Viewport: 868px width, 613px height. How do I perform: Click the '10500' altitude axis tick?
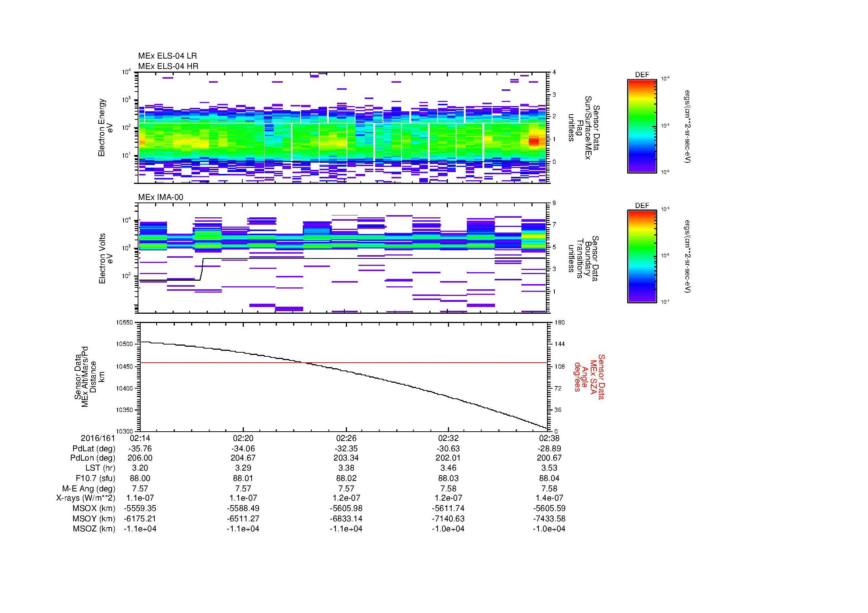[x=125, y=344]
